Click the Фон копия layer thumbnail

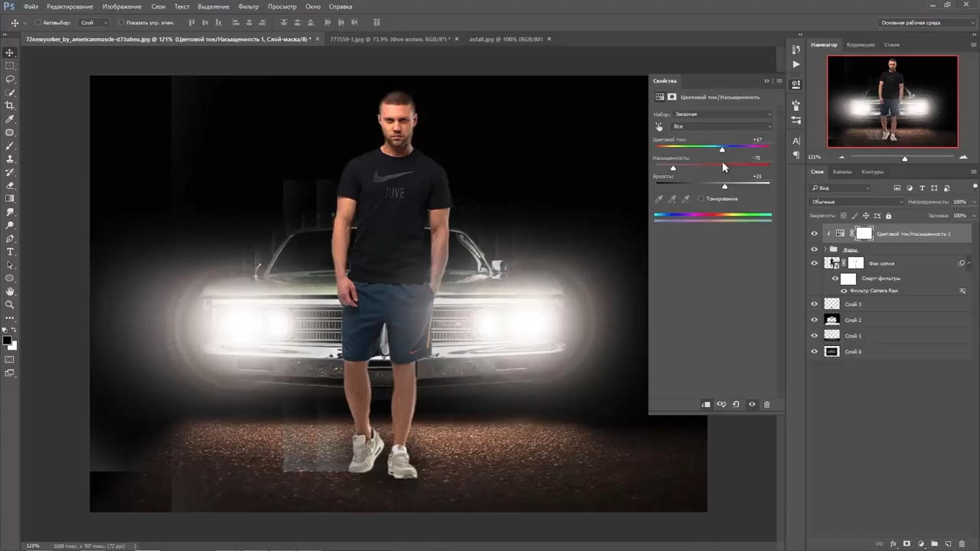coord(831,263)
